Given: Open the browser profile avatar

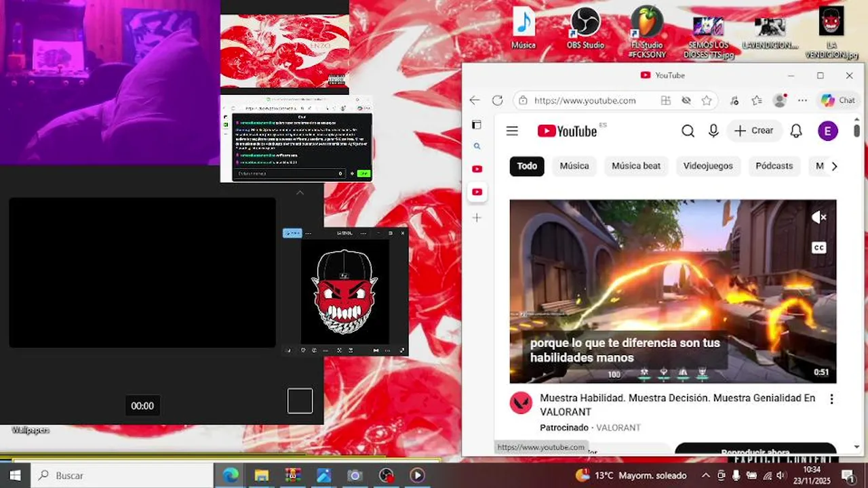Looking at the screenshot, I should [x=780, y=100].
